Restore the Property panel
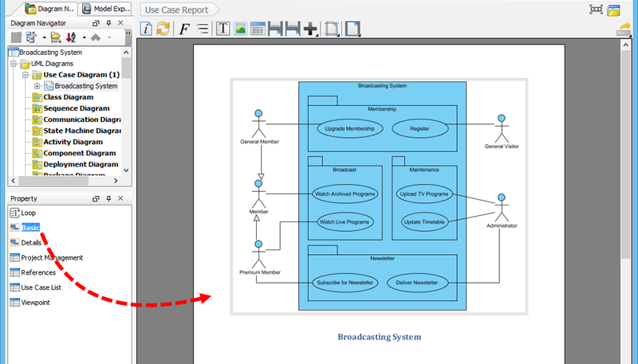The height and width of the screenshot is (364, 638). pyautogui.click(x=96, y=198)
